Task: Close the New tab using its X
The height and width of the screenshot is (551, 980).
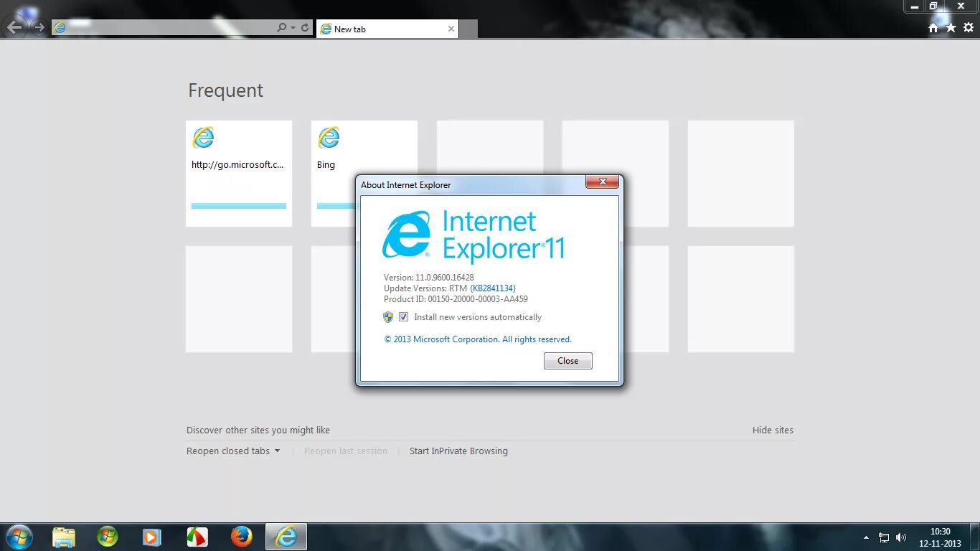Action: (x=451, y=29)
